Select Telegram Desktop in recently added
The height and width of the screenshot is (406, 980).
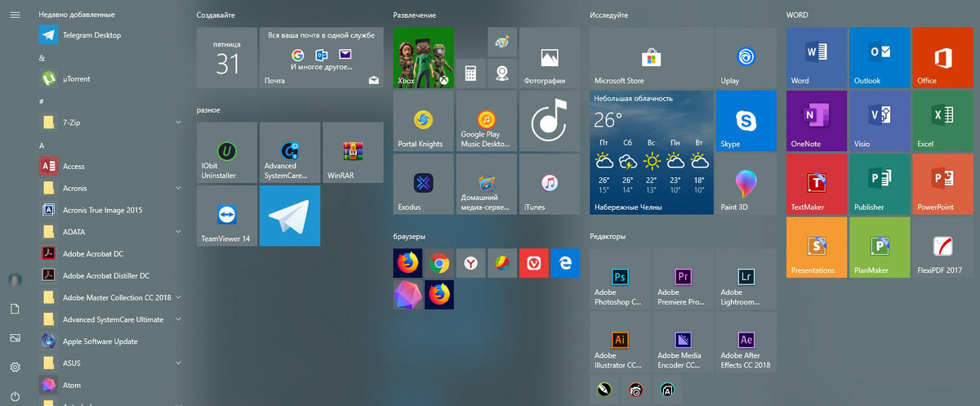point(113,35)
